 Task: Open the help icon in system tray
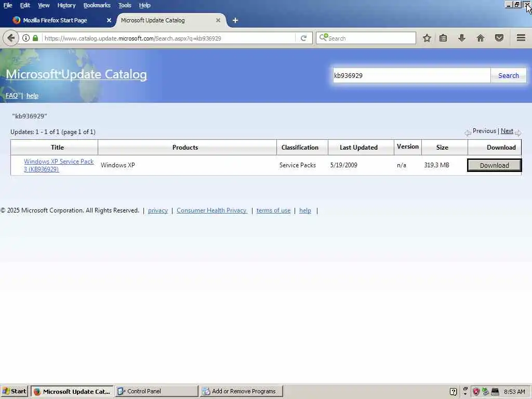(x=453, y=392)
